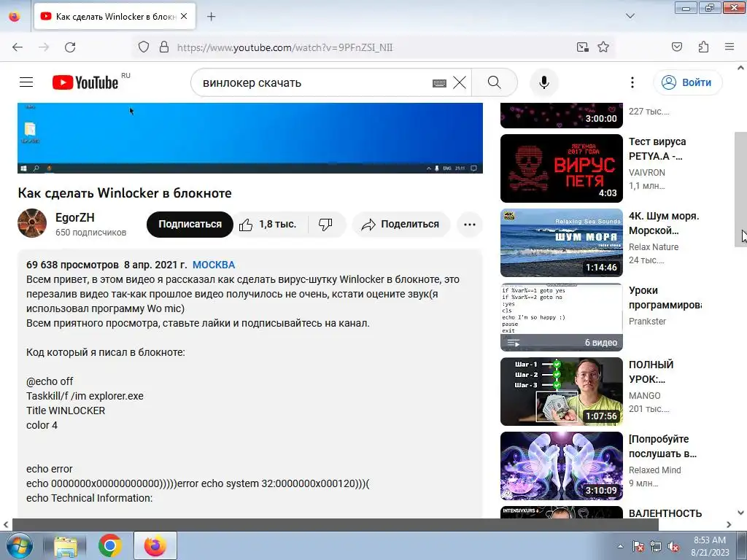Image resolution: width=747 pixels, height=560 pixels.
Task: Click the vertical scrollbar thumb
Action: pos(741,189)
